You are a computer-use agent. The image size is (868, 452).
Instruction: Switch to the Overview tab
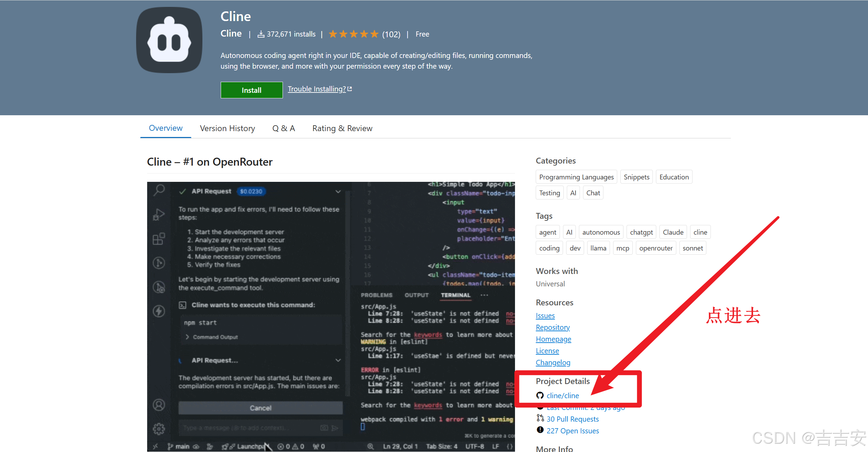click(x=165, y=128)
